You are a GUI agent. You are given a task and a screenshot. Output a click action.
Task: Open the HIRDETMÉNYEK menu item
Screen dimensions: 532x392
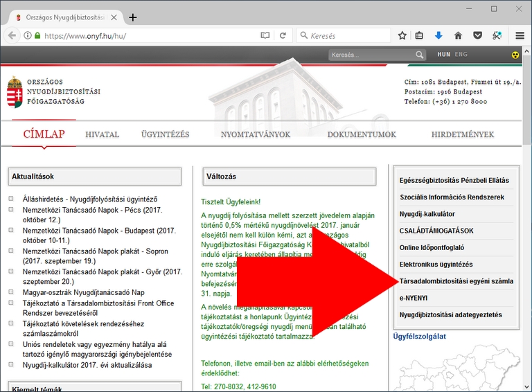coord(462,134)
